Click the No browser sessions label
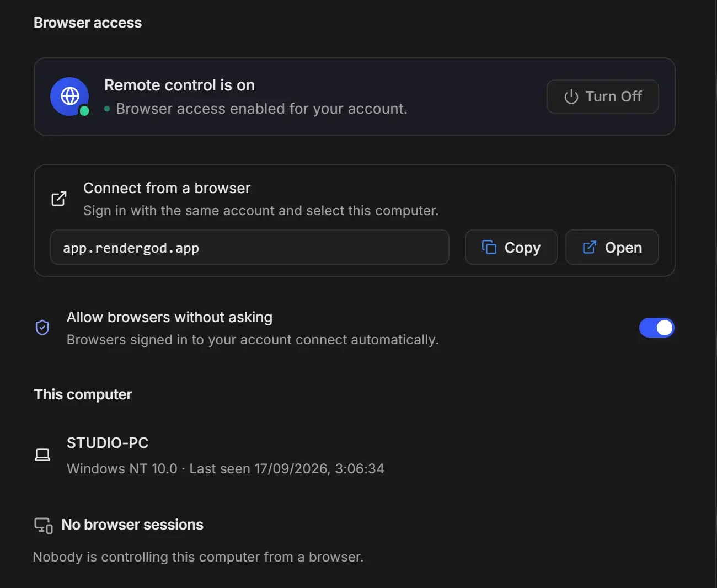The width and height of the screenshot is (717, 588). [132, 525]
